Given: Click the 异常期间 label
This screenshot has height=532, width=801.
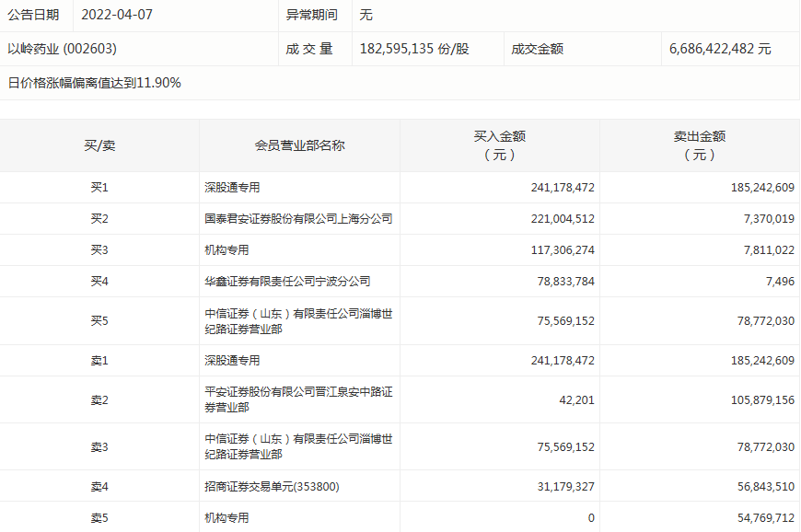Looking at the screenshot, I should 311,15.
